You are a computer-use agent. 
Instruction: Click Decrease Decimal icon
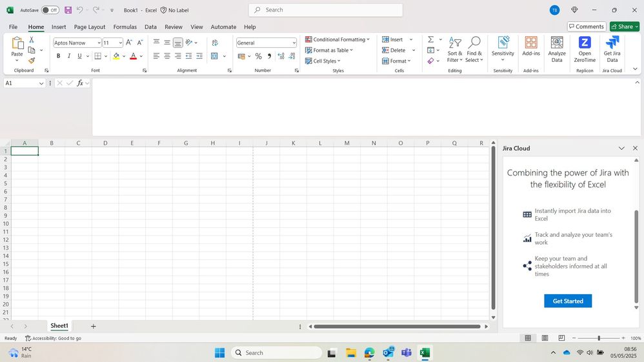(292, 56)
